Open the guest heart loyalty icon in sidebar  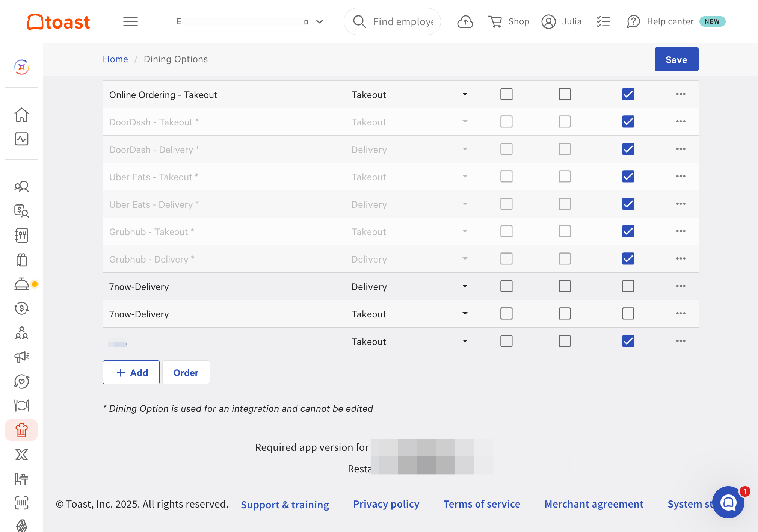(x=21, y=381)
